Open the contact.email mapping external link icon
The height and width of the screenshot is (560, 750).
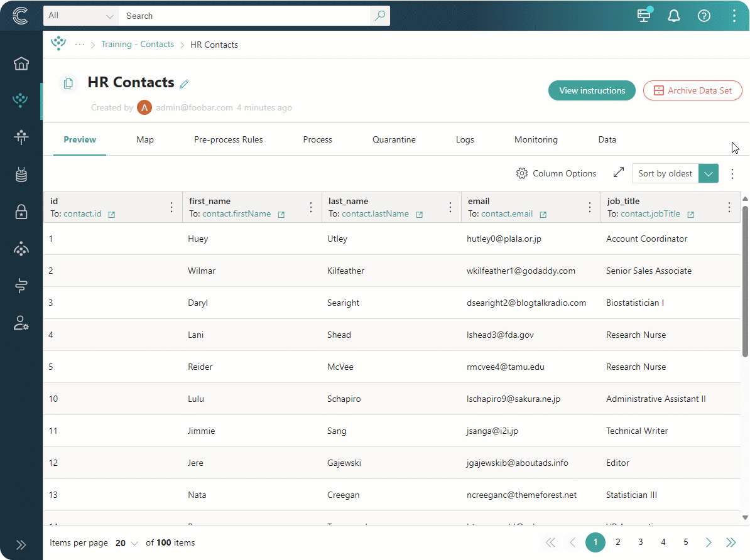pyautogui.click(x=543, y=215)
